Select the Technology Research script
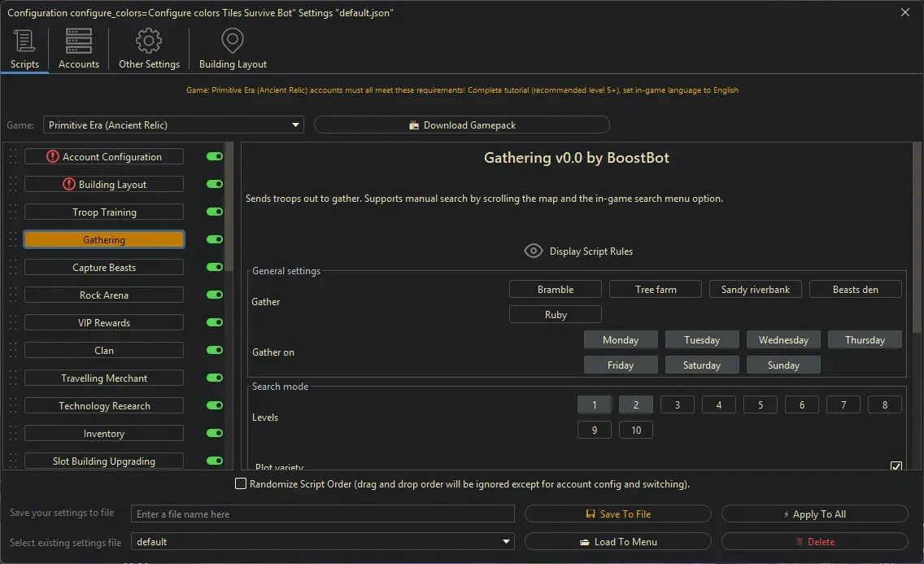 (104, 406)
